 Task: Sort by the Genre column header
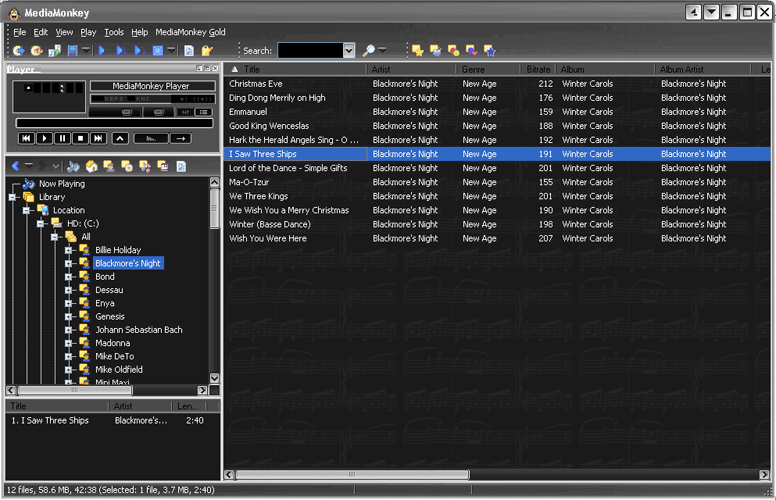click(487, 69)
